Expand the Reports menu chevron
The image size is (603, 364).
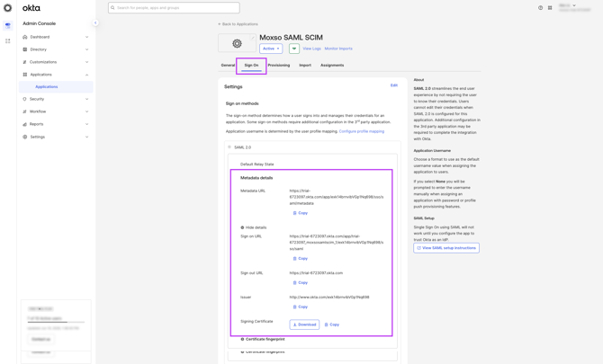87,124
